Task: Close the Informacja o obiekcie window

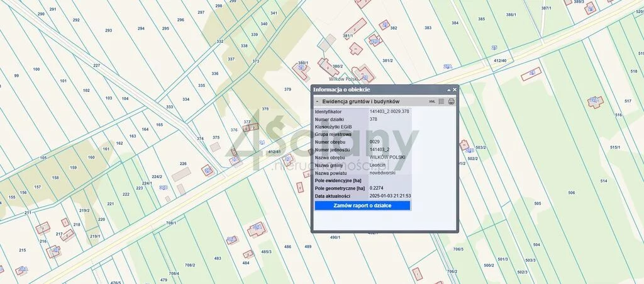Action: pos(455,90)
